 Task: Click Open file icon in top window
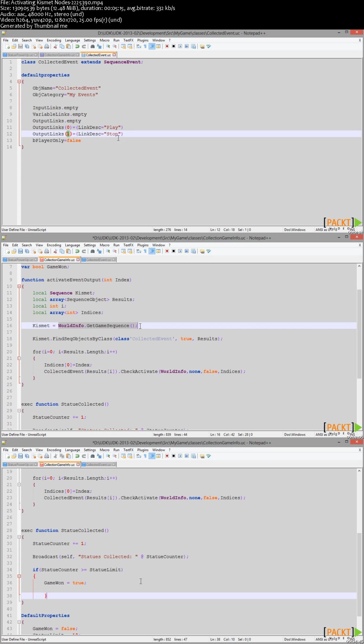14,47
